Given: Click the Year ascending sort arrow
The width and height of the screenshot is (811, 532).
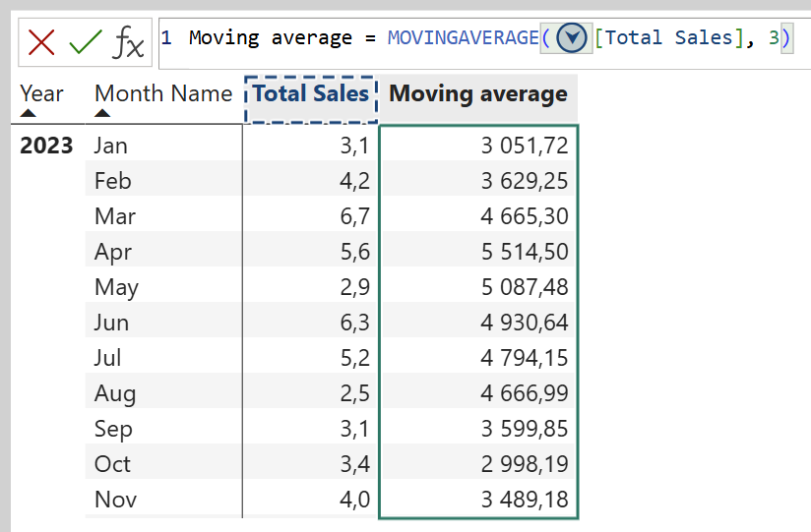Looking at the screenshot, I should pyautogui.click(x=28, y=113).
